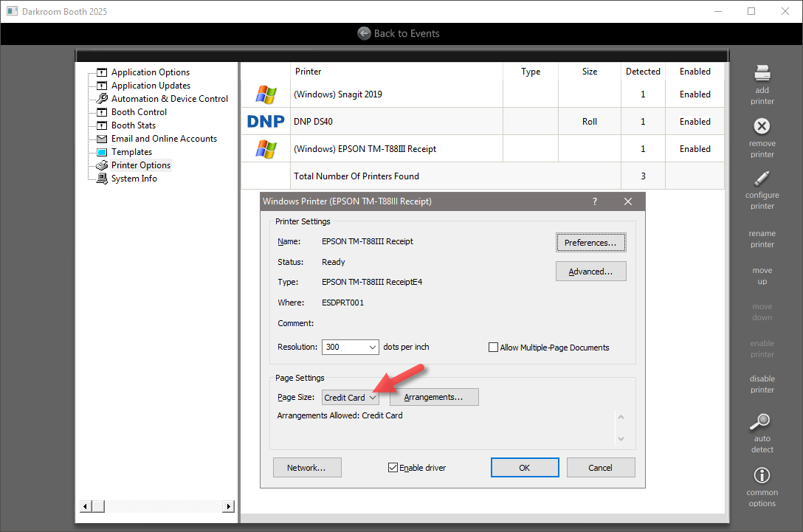The height and width of the screenshot is (532, 803).
Task: Click the Advanced... button
Action: click(x=590, y=272)
